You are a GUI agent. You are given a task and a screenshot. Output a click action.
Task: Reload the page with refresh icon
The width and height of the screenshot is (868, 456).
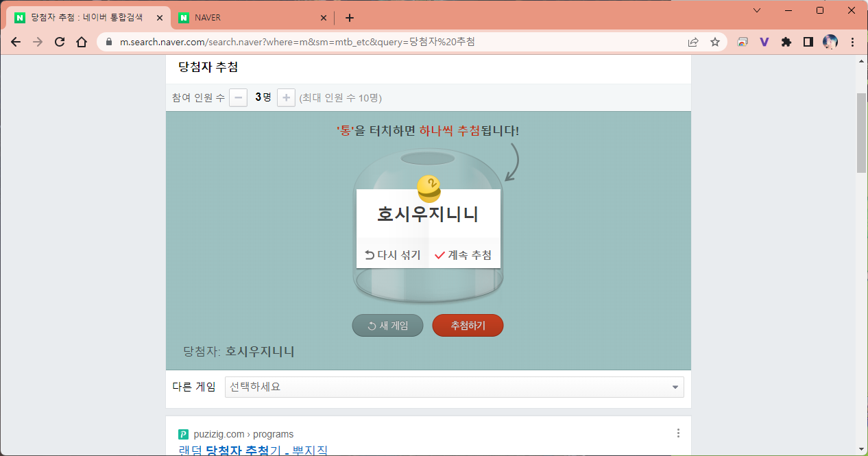pyautogui.click(x=60, y=42)
